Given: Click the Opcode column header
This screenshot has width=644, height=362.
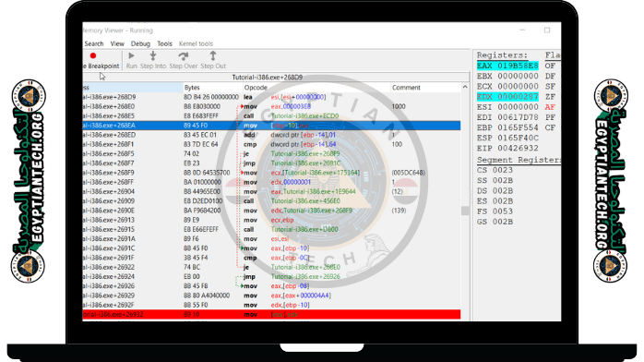Looking at the screenshot, I should [x=316, y=88].
